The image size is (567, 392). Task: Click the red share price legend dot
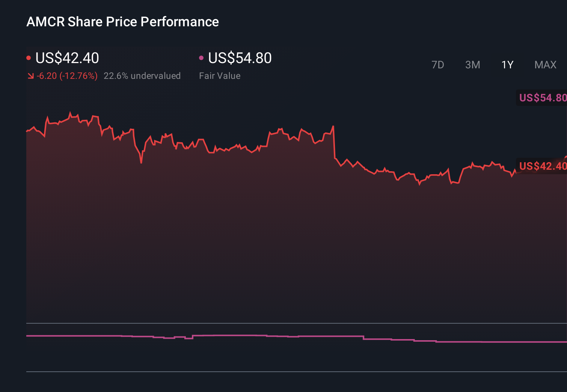29,57
